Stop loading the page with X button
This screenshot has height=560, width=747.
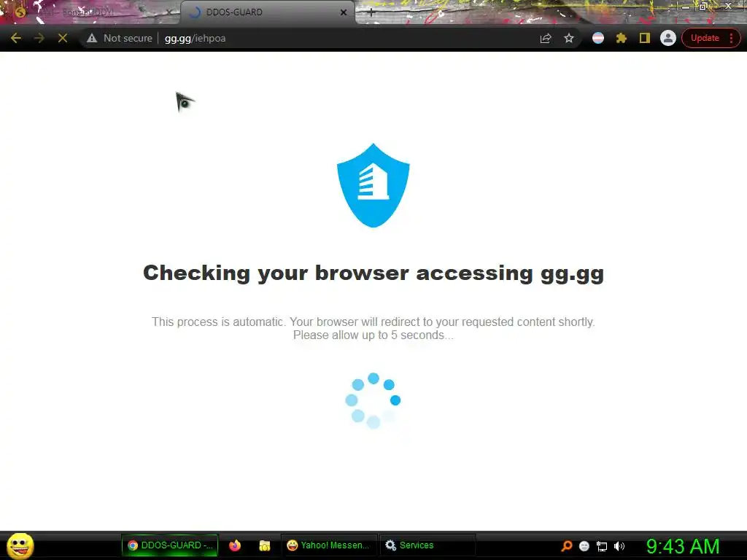click(x=63, y=38)
